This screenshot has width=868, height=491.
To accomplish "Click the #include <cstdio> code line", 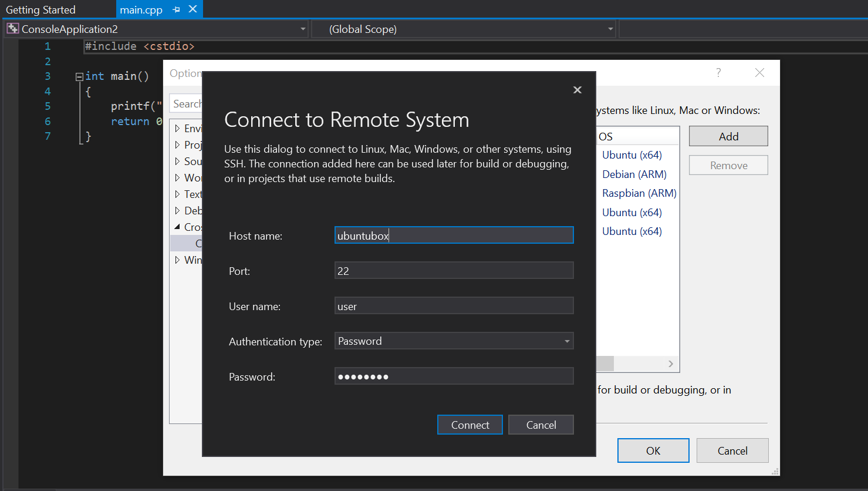I will [140, 46].
